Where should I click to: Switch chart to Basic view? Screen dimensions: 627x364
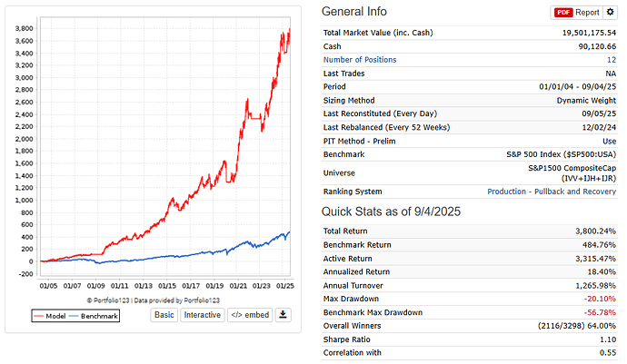click(164, 315)
